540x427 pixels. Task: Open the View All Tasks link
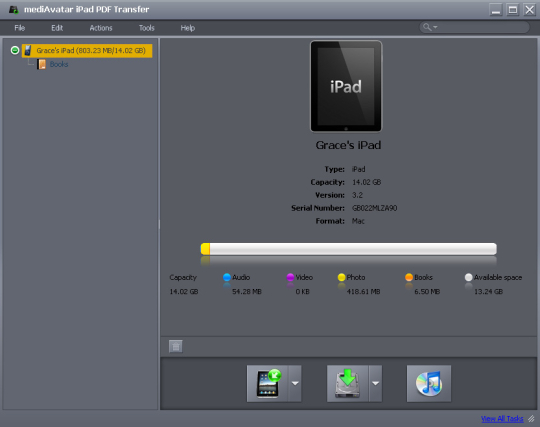coord(502,419)
